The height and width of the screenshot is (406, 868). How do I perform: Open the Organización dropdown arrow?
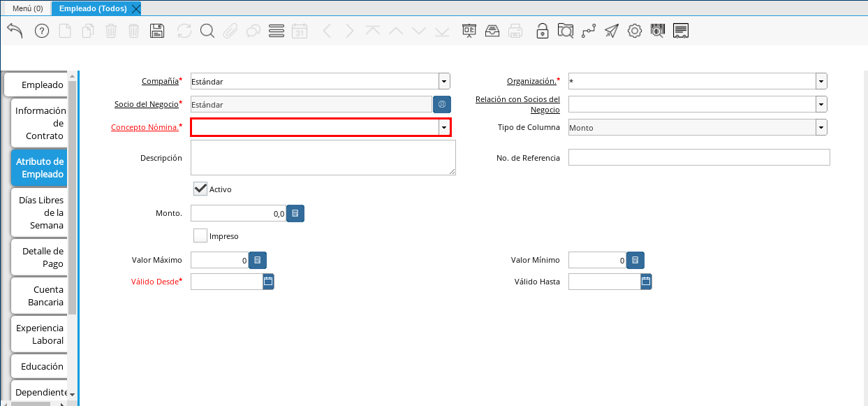tap(821, 82)
